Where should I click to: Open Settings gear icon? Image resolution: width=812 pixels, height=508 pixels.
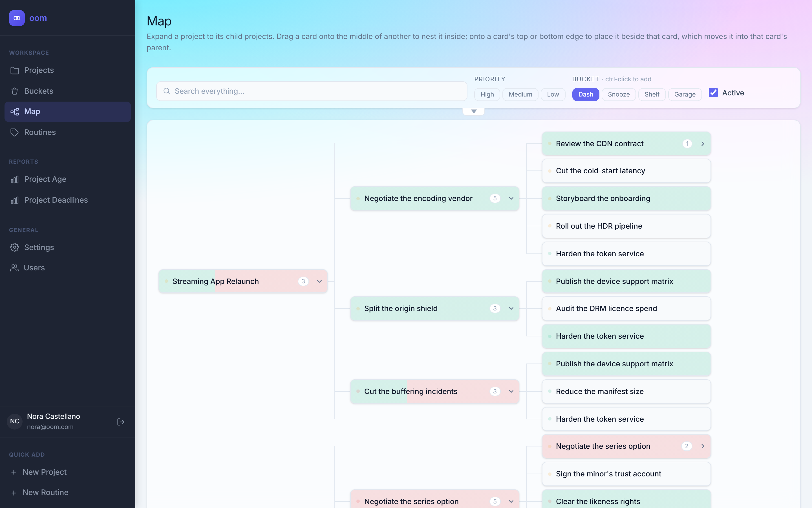point(14,247)
